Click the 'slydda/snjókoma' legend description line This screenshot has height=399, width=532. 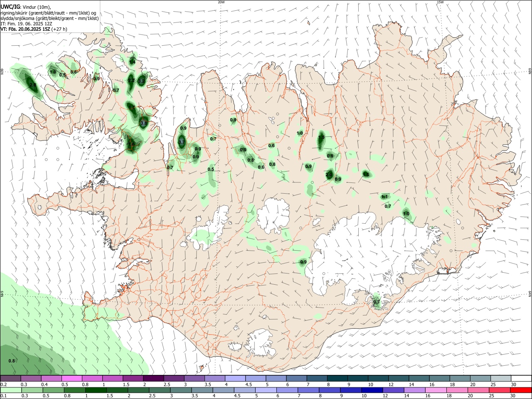tap(49, 18)
